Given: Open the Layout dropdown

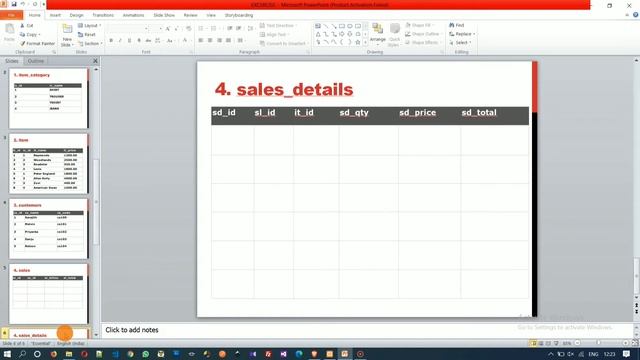Looking at the screenshot, I should (89, 26).
